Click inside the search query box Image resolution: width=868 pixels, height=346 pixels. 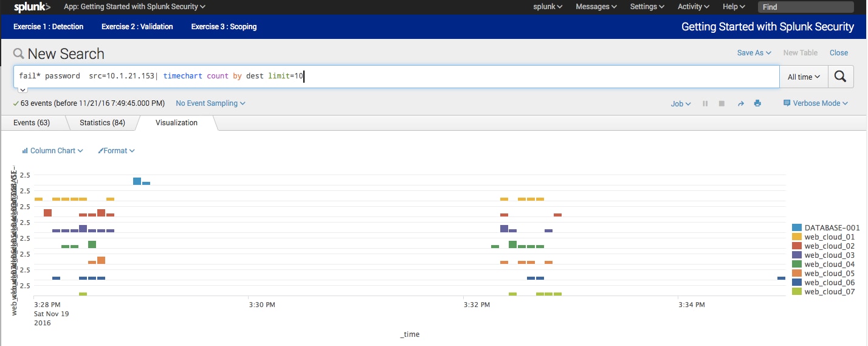coord(396,77)
